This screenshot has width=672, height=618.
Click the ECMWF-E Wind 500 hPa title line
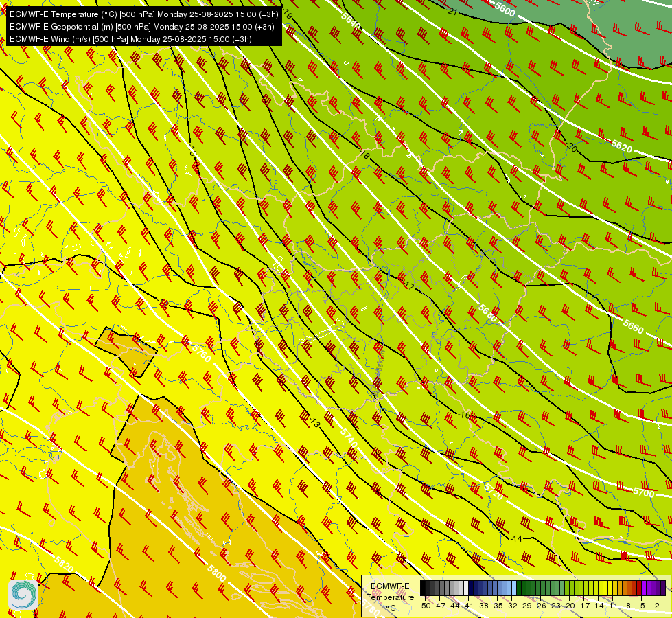[x=130, y=39]
